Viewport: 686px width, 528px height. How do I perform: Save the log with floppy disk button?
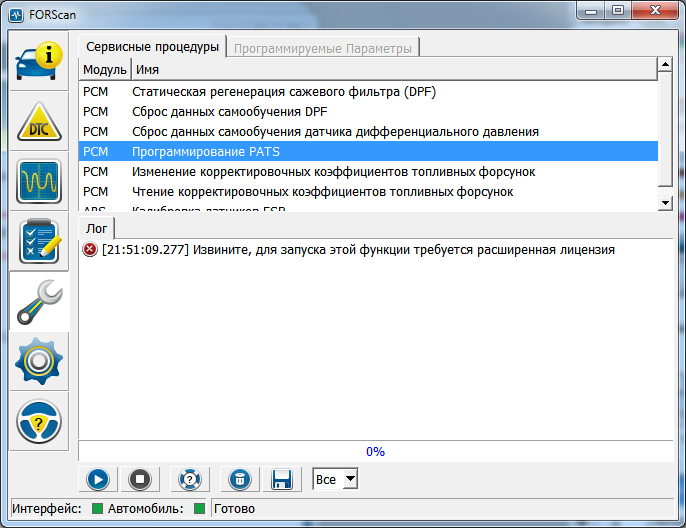tap(282, 479)
